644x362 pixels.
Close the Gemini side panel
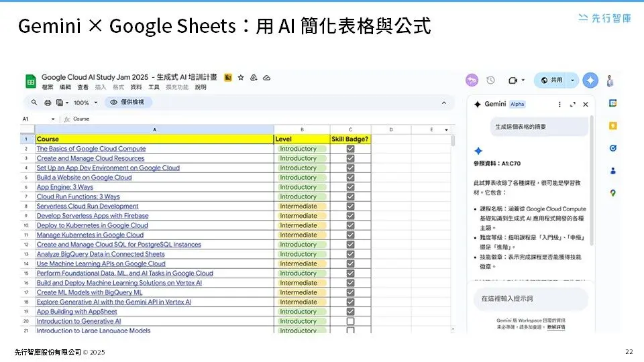pyautogui.click(x=586, y=105)
